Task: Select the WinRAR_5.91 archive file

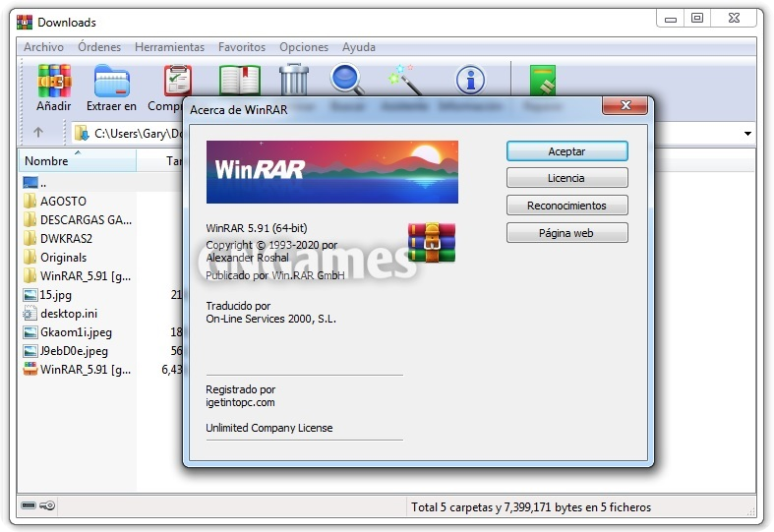Action: click(x=78, y=370)
